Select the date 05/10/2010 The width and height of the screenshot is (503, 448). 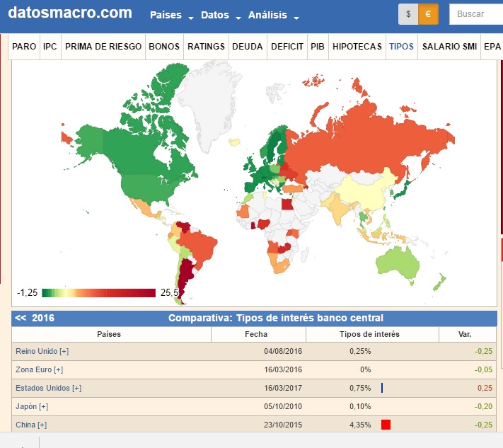283,407
